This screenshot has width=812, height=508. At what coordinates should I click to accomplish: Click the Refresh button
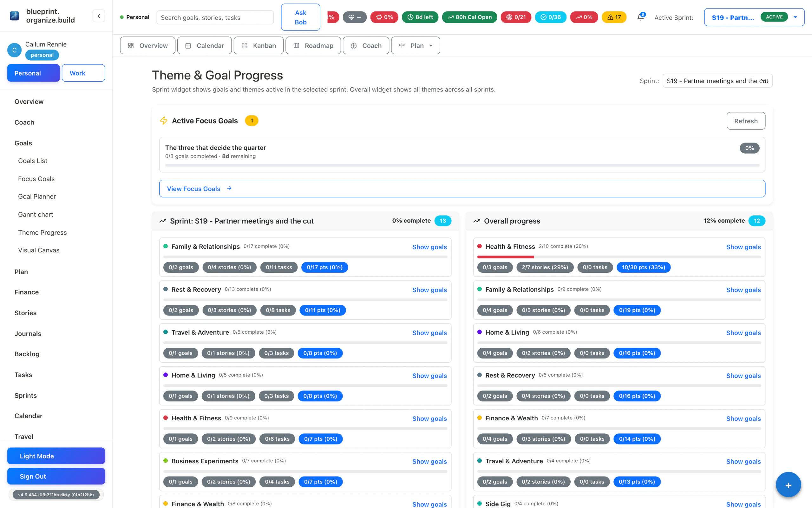(x=746, y=121)
